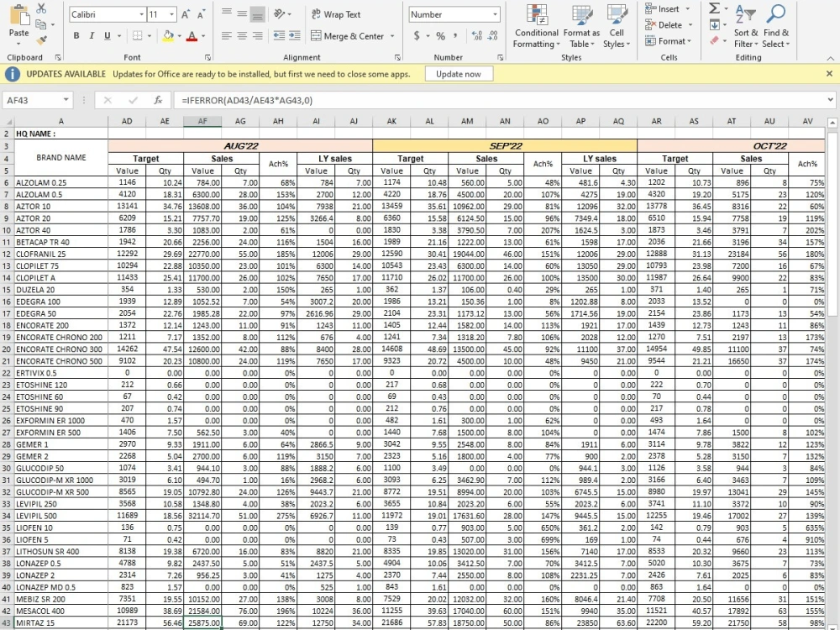The image size is (840, 630).
Task: Open Clipboard pane launcher
Action: pyautogui.click(x=58, y=57)
